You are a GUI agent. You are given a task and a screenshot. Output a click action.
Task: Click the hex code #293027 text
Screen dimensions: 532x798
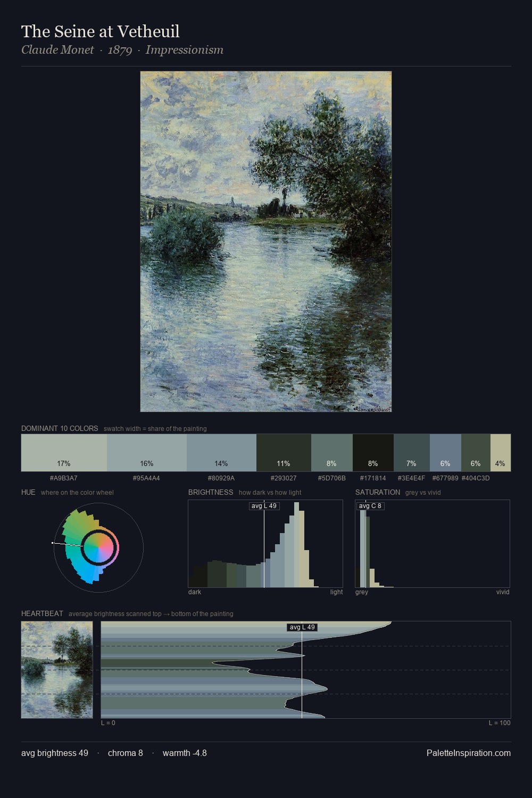pos(284,478)
